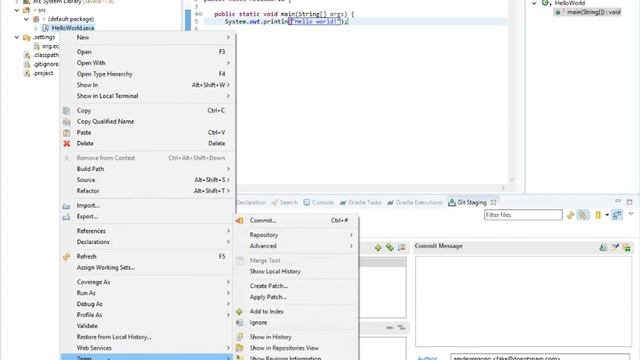Open the Show In submenu
640x360 pixels.
147,85
